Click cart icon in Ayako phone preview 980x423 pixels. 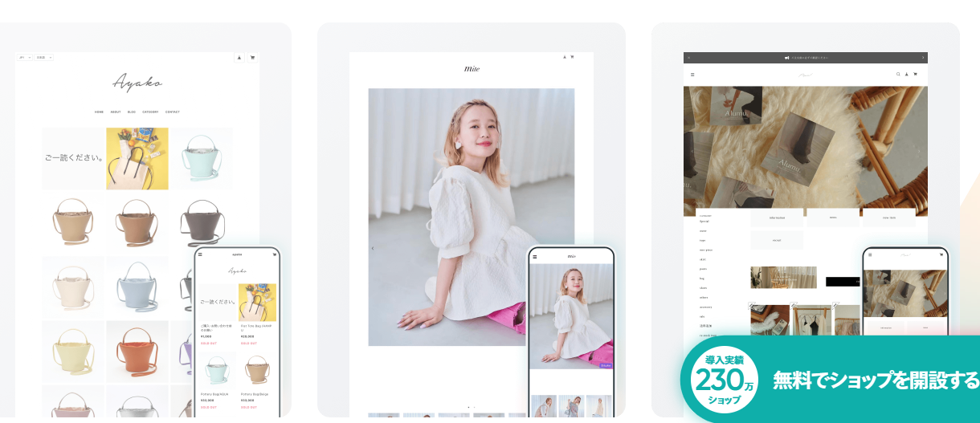[274, 254]
